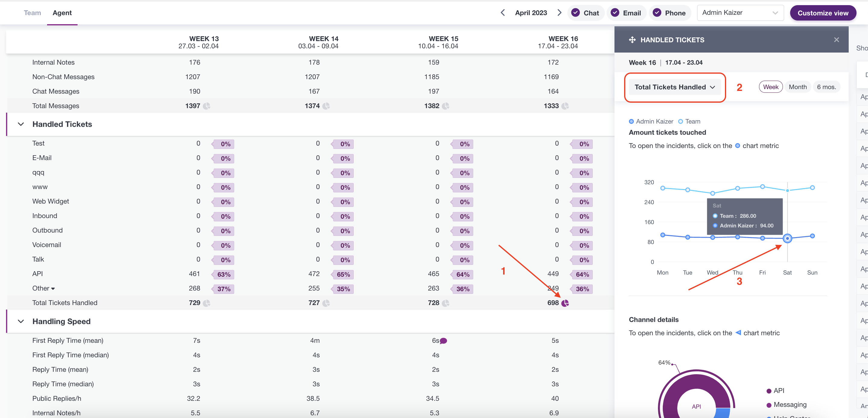The width and height of the screenshot is (868, 418).
Task: Click the 37% Other badge for Week 13
Action: pyautogui.click(x=223, y=289)
